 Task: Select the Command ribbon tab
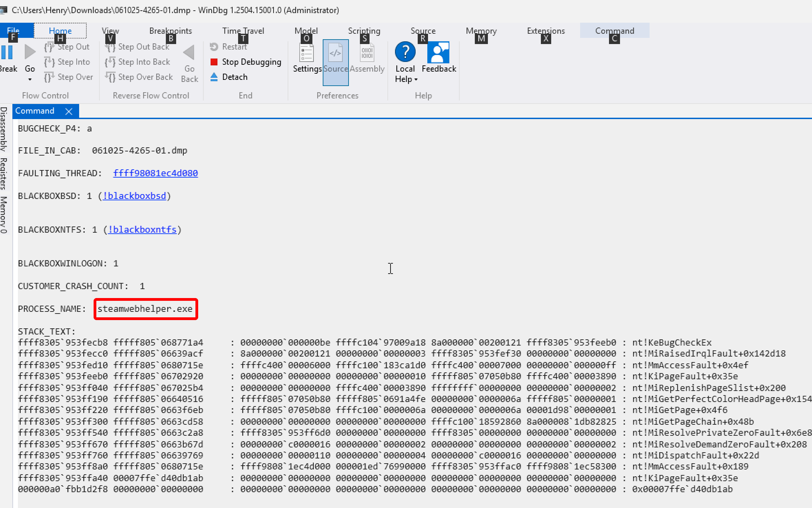pyautogui.click(x=615, y=31)
